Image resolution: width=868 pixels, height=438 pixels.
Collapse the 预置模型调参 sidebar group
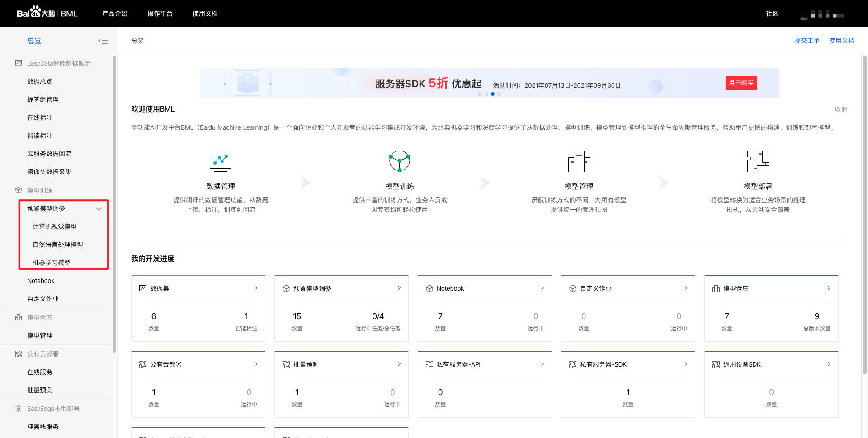[x=99, y=209]
